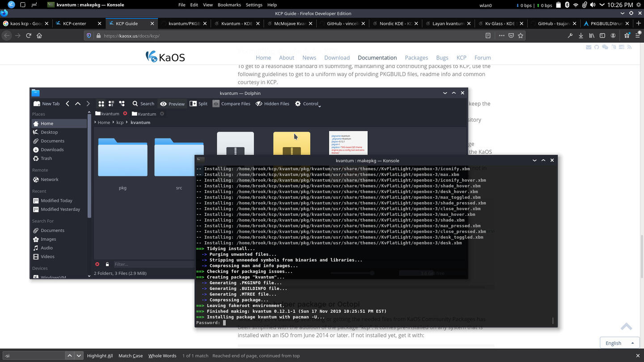Open Search in Dolphin toolbar

(x=143, y=103)
